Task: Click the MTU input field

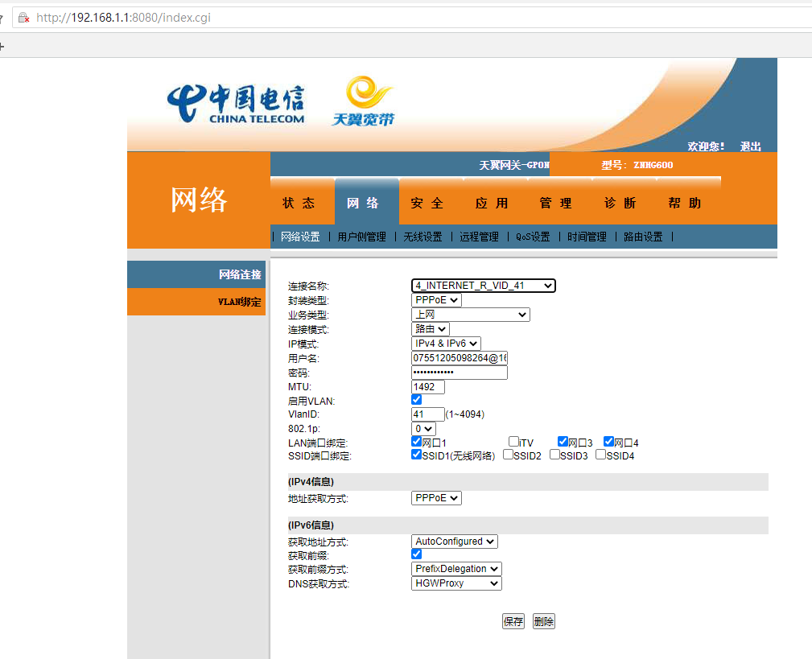Action: tap(427, 387)
